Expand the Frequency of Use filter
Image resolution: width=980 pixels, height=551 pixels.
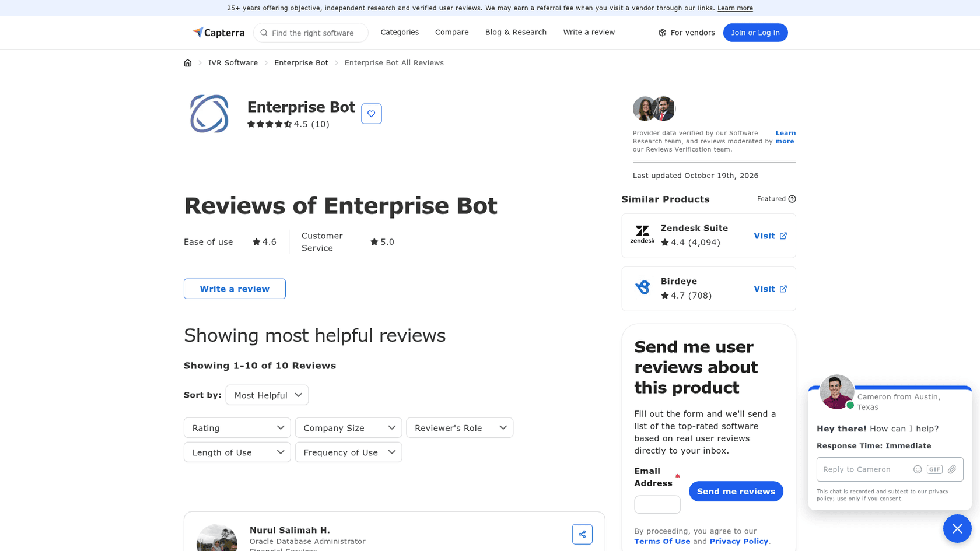tap(349, 452)
